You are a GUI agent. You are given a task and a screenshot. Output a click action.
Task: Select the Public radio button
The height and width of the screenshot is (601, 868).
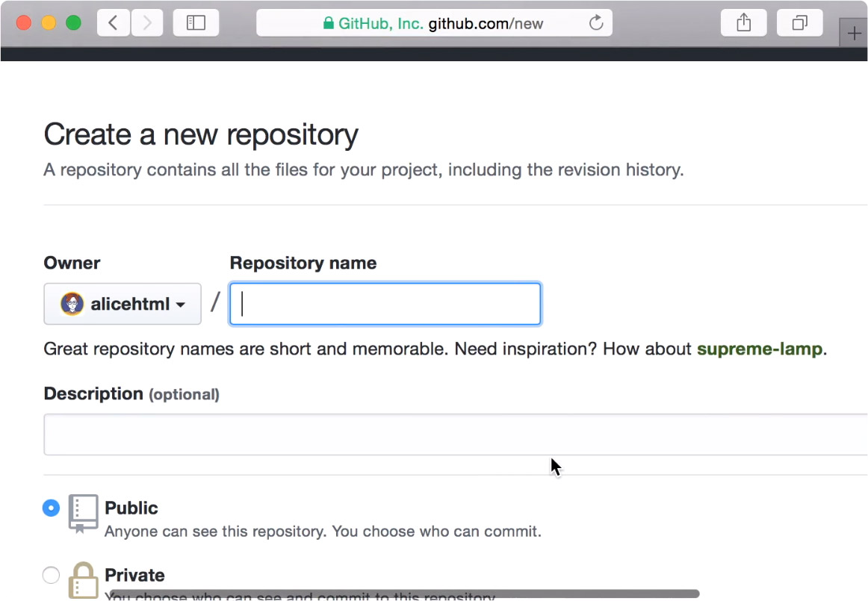pos(51,508)
